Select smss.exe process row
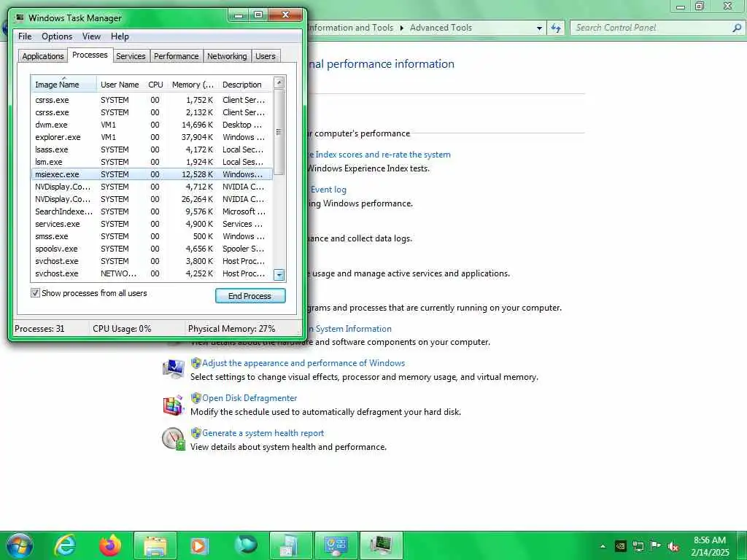 (x=152, y=236)
